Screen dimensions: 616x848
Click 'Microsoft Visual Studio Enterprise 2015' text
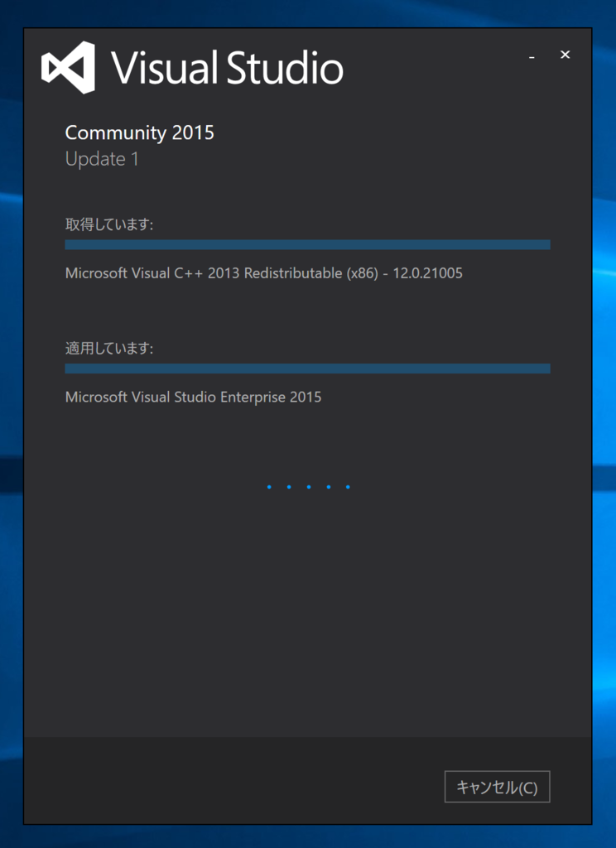click(x=193, y=397)
